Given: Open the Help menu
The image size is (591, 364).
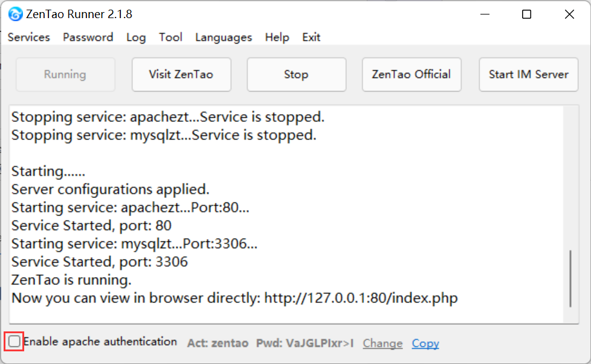Looking at the screenshot, I should 277,37.
